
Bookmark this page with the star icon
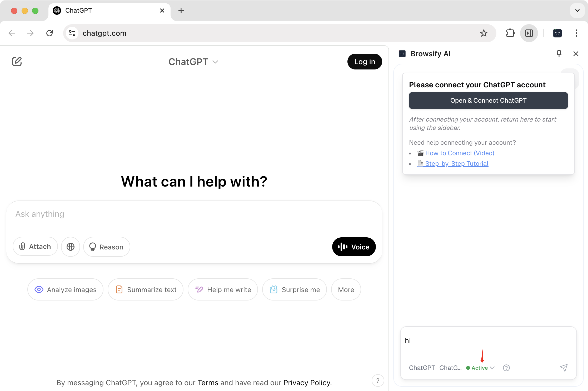[484, 33]
